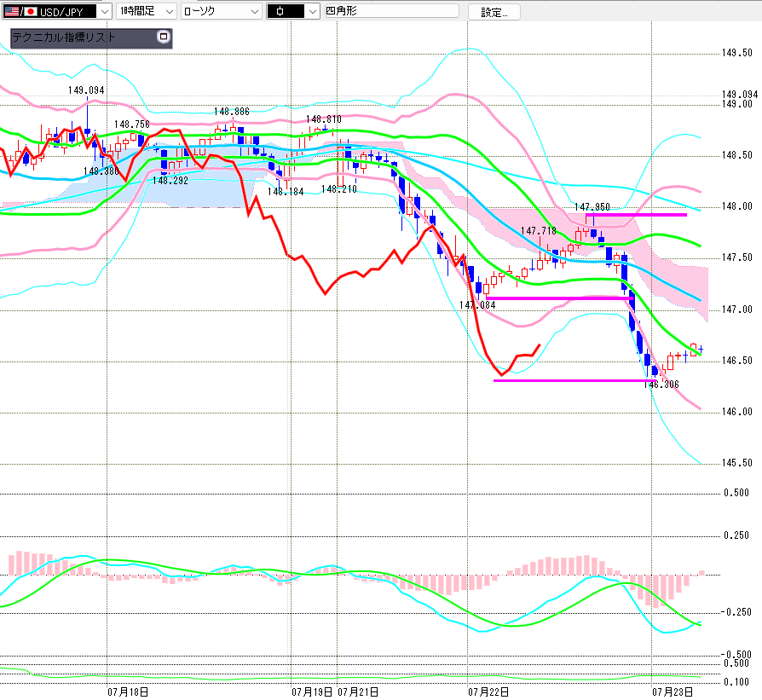Click the 148.756 price label
This screenshot has height=700, width=762.
132,124
